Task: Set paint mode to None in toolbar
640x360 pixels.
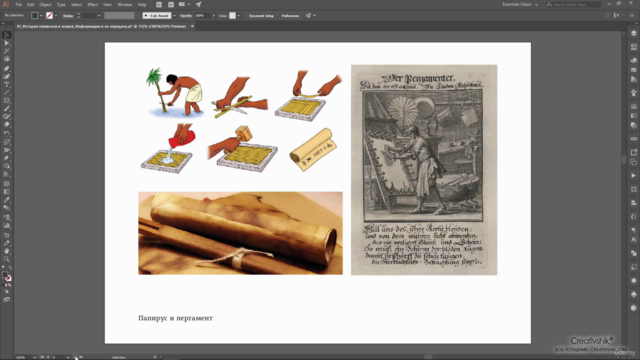Action: (x=10, y=285)
